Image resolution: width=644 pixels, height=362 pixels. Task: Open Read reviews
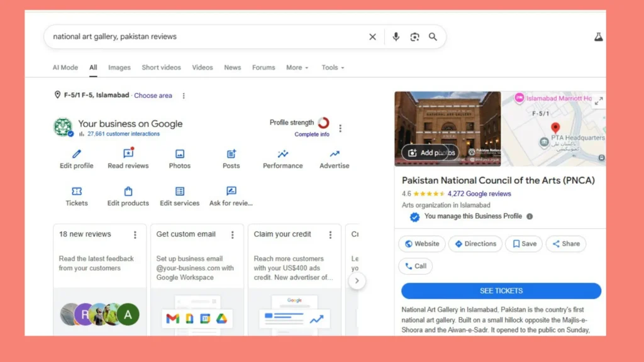coord(128,159)
